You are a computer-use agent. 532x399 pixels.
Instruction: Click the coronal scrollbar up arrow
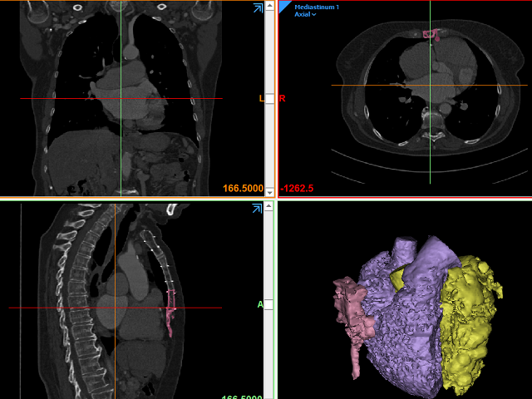click(x=269, y=6)
